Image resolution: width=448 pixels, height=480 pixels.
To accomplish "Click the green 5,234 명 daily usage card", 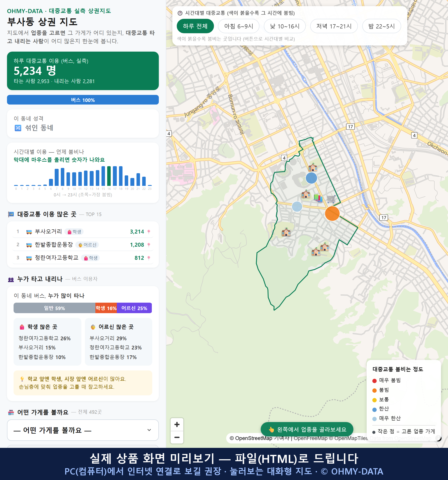I will pyautogui.click(x=83, y=71).
